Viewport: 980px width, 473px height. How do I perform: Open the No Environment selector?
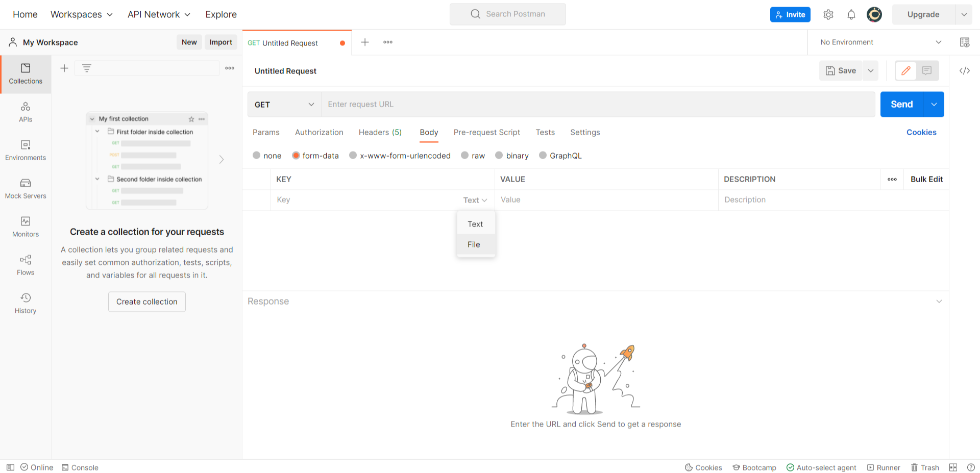pos(880,42)
